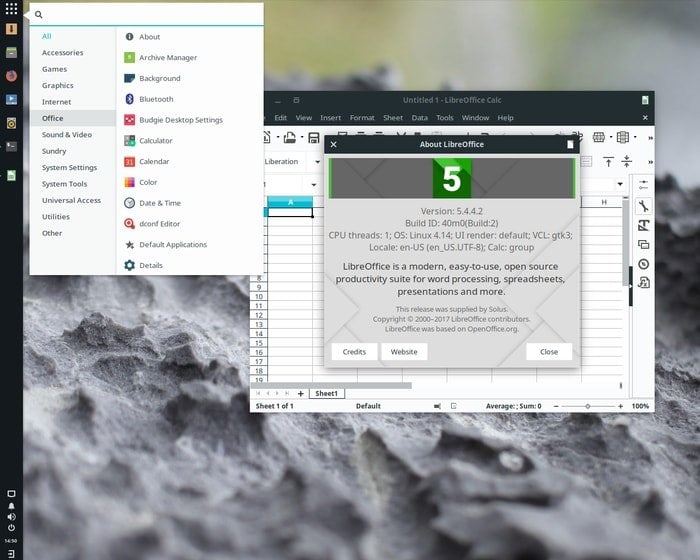Launch the Bluetooth settings icon
The image size is (700, 560).
coord(129,99)
